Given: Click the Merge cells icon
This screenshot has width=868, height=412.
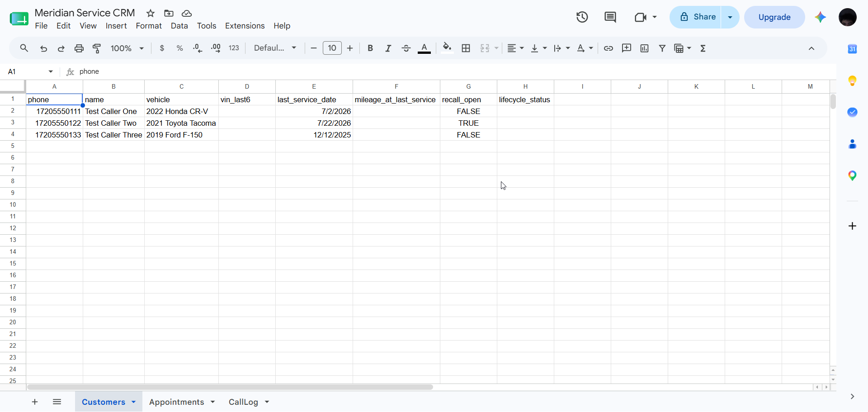Looking at the screenshot, I should click(x=485, y=48).
